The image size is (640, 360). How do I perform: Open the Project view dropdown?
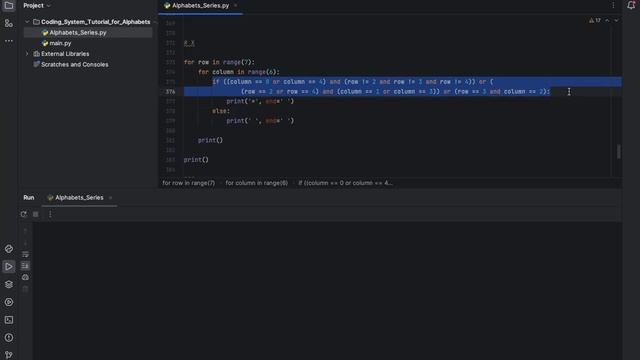click(37, 6)
